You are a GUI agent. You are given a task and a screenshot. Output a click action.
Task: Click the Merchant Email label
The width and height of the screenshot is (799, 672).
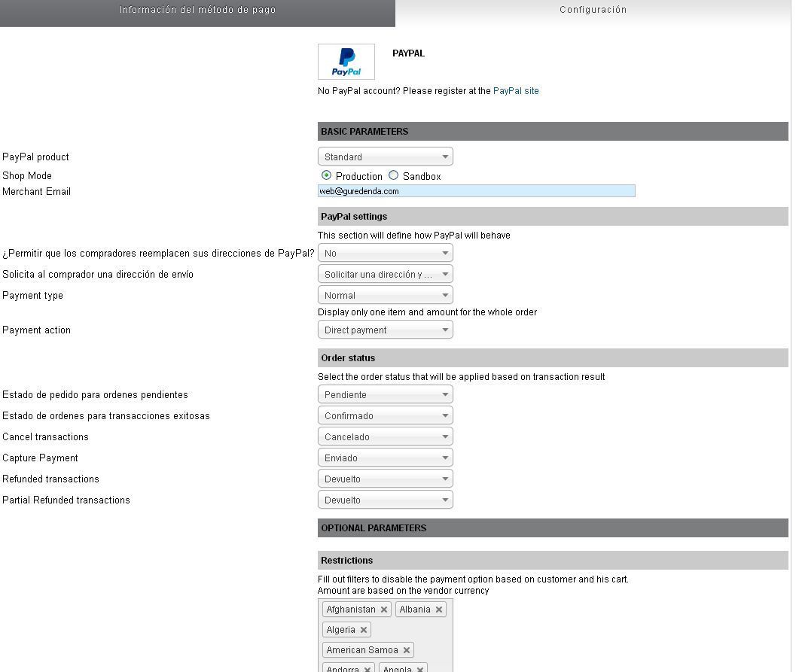click(x=37, y=191)
